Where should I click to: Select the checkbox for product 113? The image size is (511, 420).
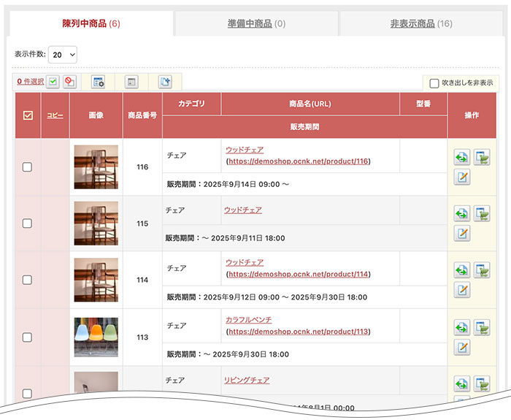click(27, 337)
